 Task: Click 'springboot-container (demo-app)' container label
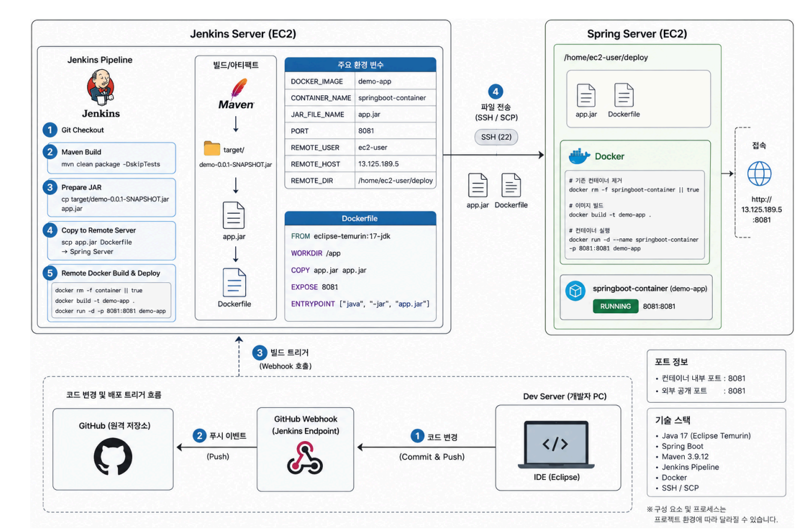pyautogui.click(x=650, y=288)
